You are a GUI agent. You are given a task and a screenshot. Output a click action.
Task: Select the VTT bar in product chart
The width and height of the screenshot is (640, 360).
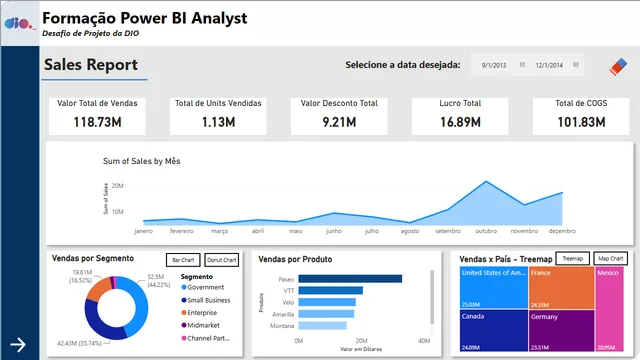pos(331,290)
